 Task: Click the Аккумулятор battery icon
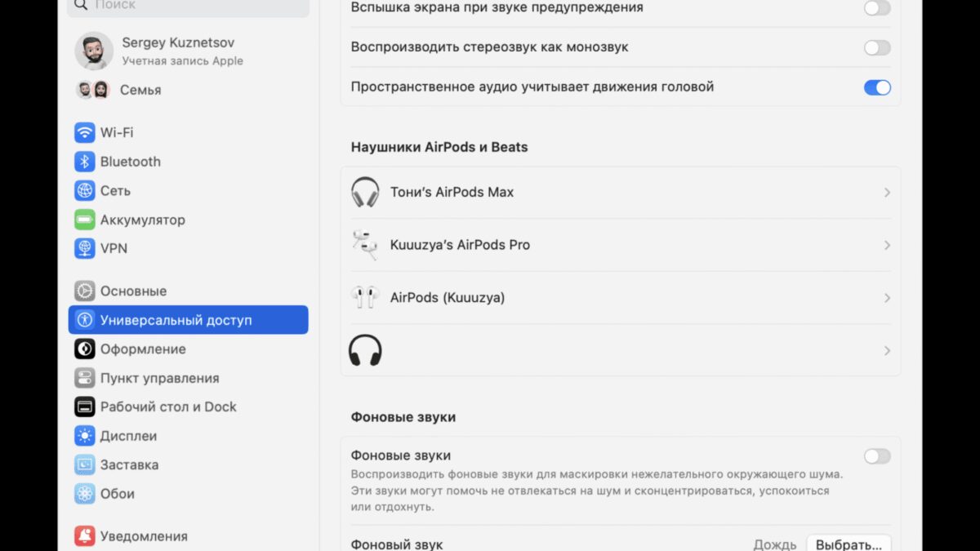pos(85,220)
